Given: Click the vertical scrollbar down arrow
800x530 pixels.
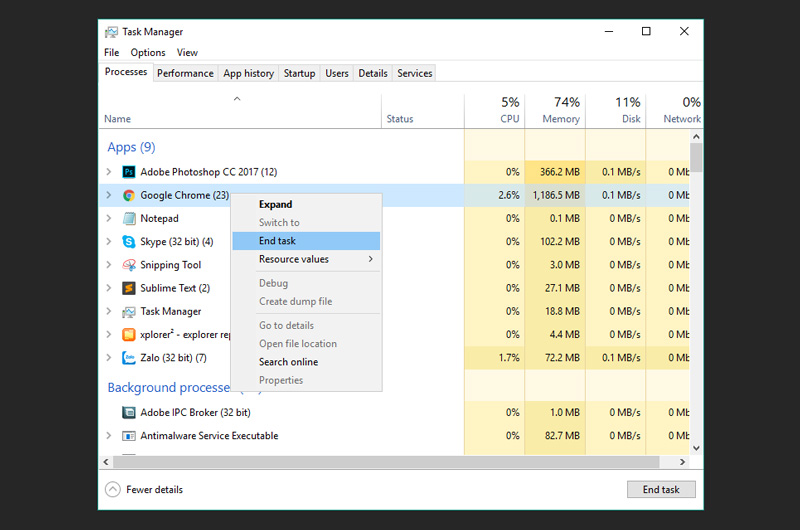Looking at the screenshot, I should pyautogui.click(x=696, y=448).
